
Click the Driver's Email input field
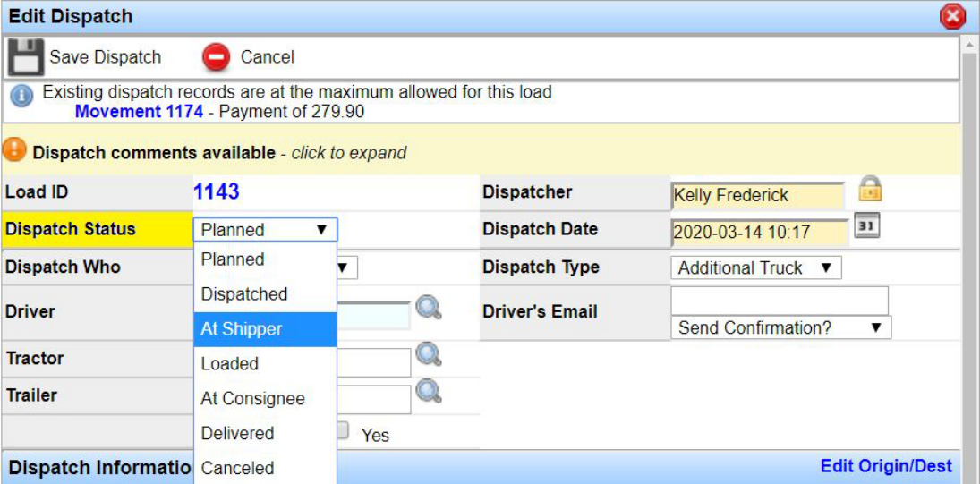click(x=780, y=301)
